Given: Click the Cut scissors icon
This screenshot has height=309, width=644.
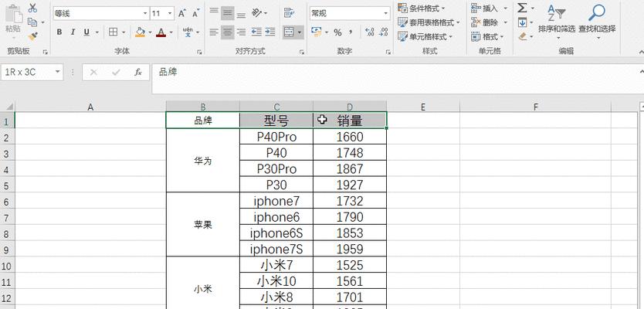Looking at the screenshot, I should (x=32, y=8).
